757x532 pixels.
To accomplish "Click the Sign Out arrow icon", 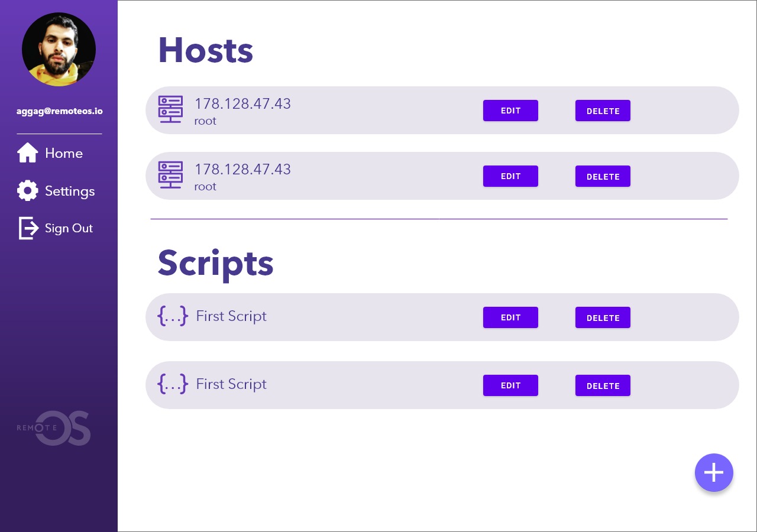I will click(28, 228).
